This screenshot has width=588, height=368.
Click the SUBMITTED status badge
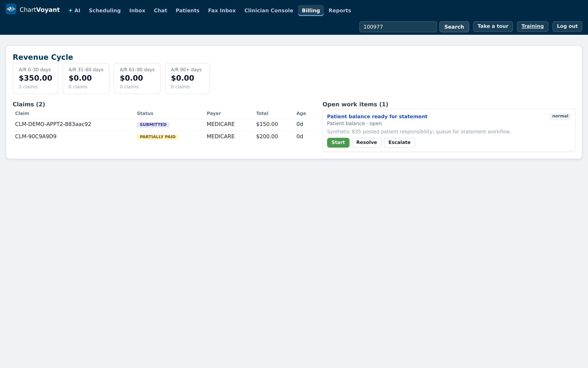[153, 125]
